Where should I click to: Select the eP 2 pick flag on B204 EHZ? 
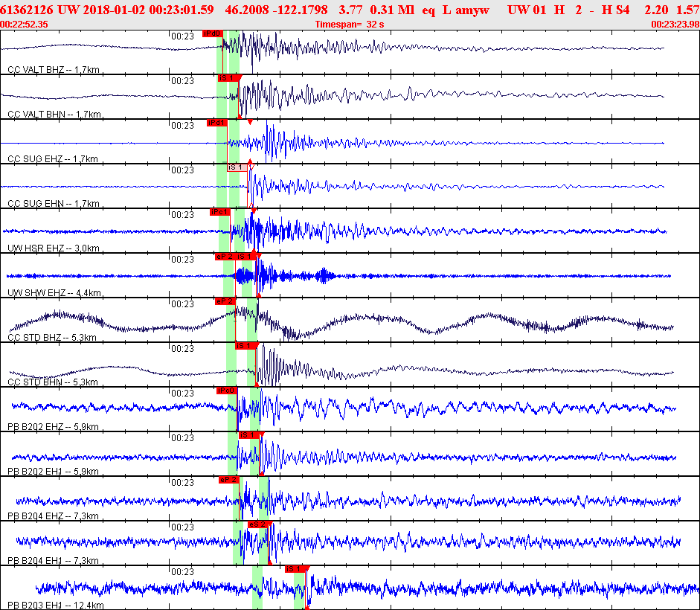229,480
